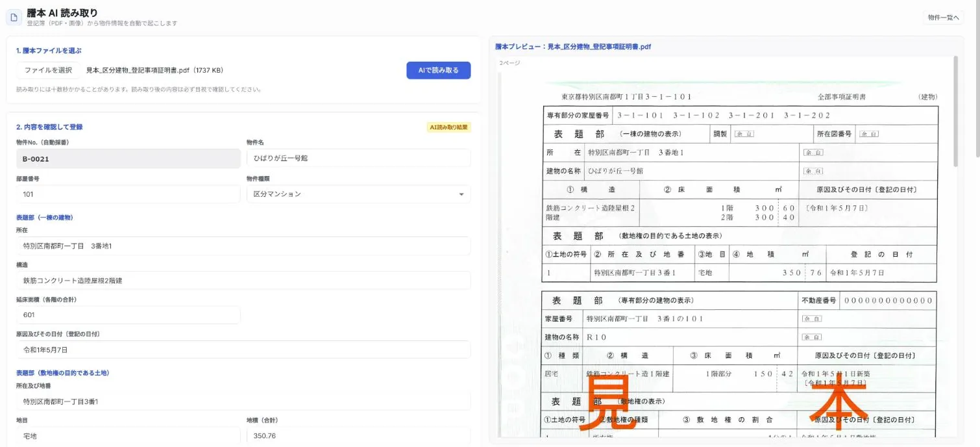This screenshot has height=447, width=980.
Task: Click the 専有部分の家屋番号 row in the preview
Action: 740,115
